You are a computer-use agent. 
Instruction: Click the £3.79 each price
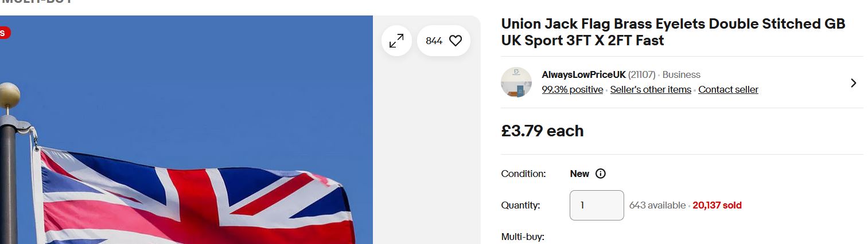(x=542, y=131)
